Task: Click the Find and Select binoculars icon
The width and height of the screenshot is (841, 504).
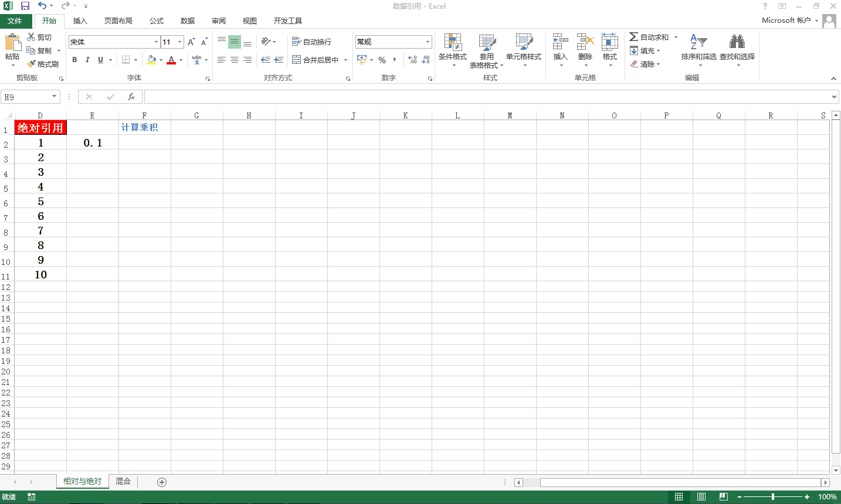Action: point(737,43)
